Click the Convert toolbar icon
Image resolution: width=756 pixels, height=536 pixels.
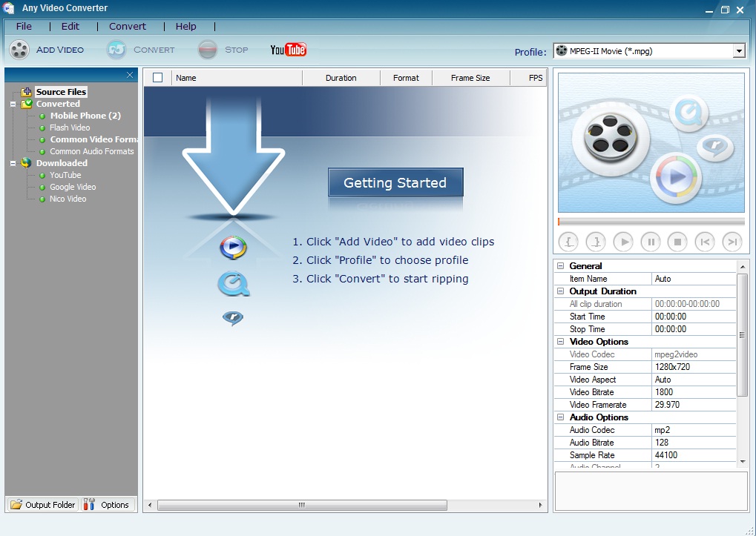pyautogui.click(x=116, y=49)
